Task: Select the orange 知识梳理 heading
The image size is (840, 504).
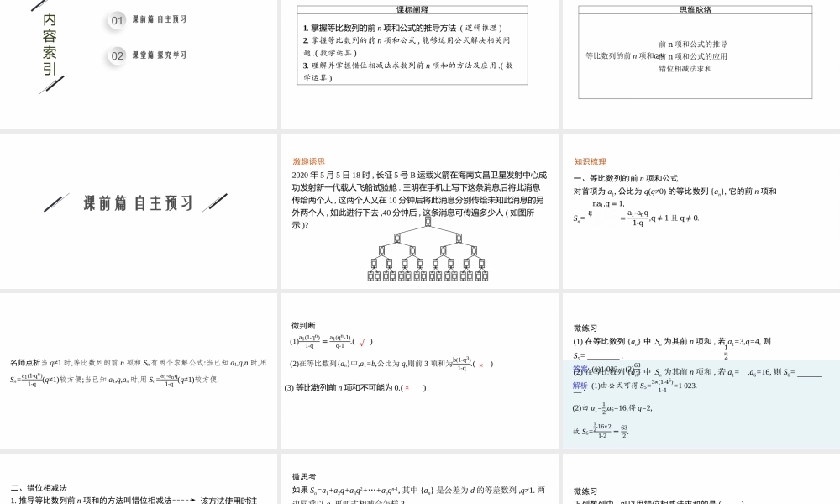Action: coord(590,161)
